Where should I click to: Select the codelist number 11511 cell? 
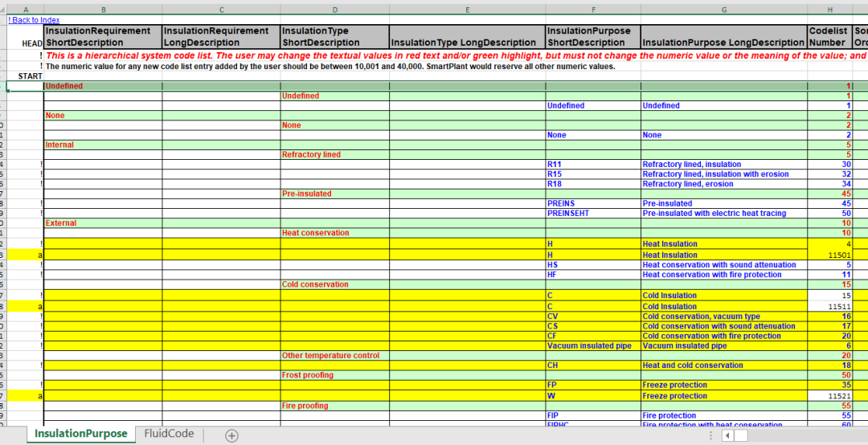point(829,306)
